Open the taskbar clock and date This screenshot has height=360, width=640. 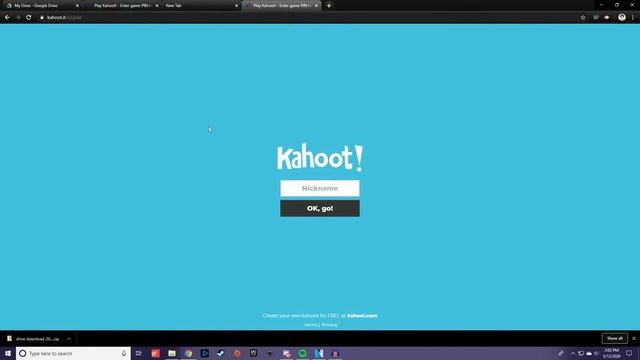pos(611,353)
